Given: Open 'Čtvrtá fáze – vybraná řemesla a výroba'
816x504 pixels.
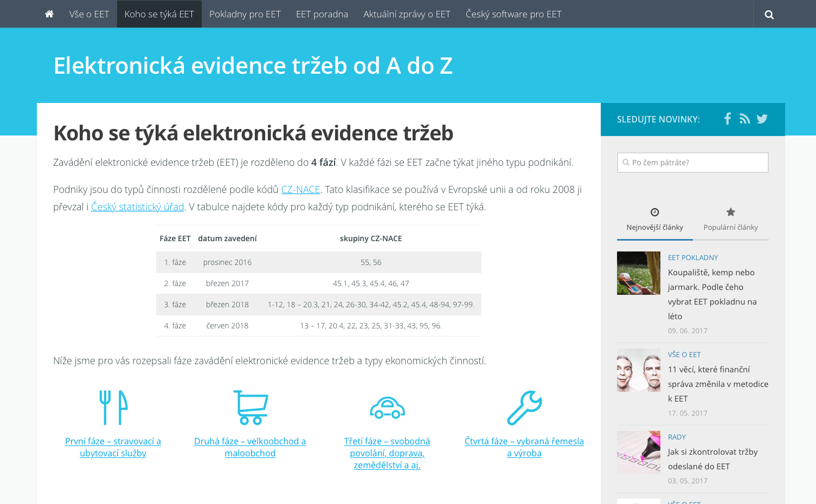Looking at the screenshot, I should click(x=524, y=447).
